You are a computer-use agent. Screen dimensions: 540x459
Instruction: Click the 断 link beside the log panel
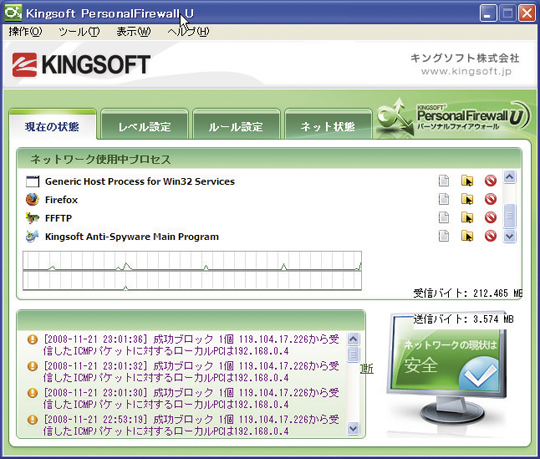(x=367, y=369)
